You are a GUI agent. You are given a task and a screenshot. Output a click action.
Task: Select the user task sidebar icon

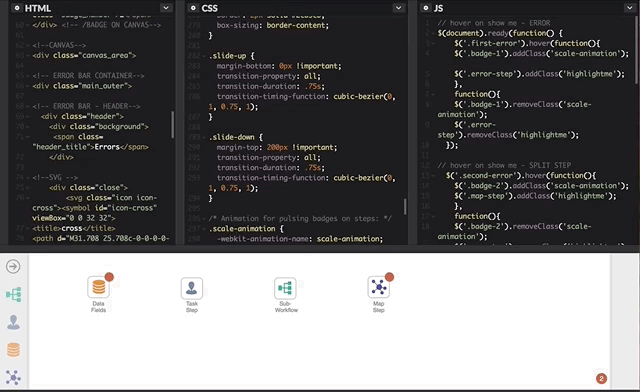[13, 322]
